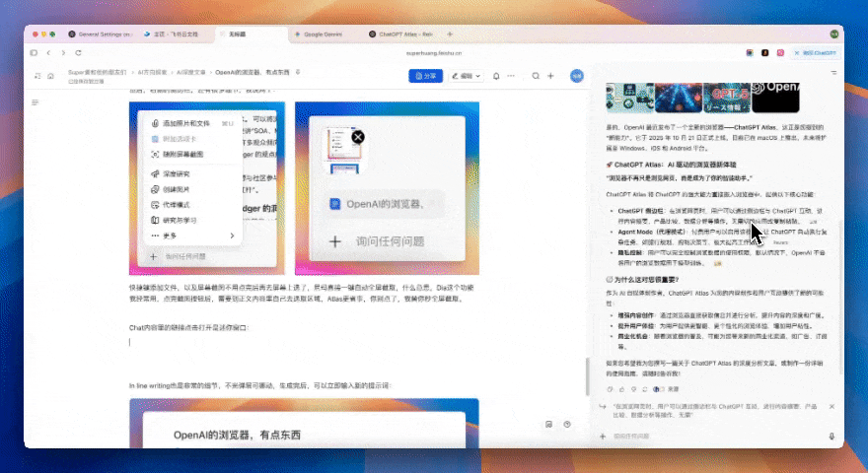This screenshot has width=868, height=473.
Task: Switch to the ChatGPT Atlas tab
Action: point(404,34)
